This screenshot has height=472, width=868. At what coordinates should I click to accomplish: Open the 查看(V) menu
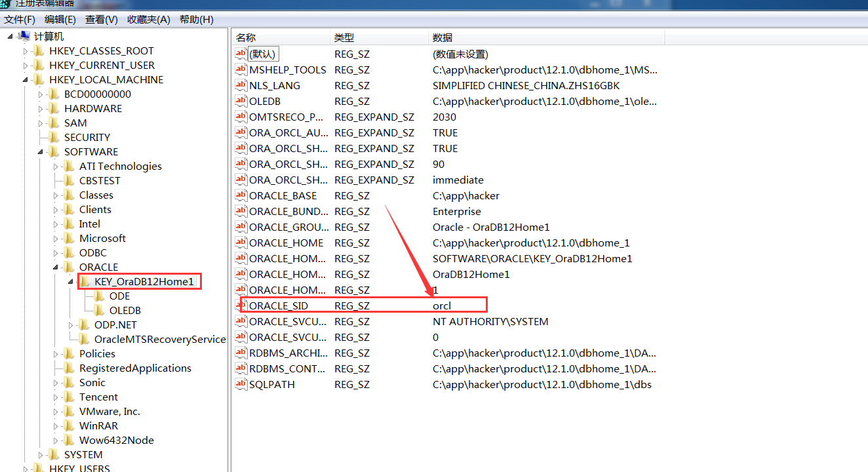102,20
